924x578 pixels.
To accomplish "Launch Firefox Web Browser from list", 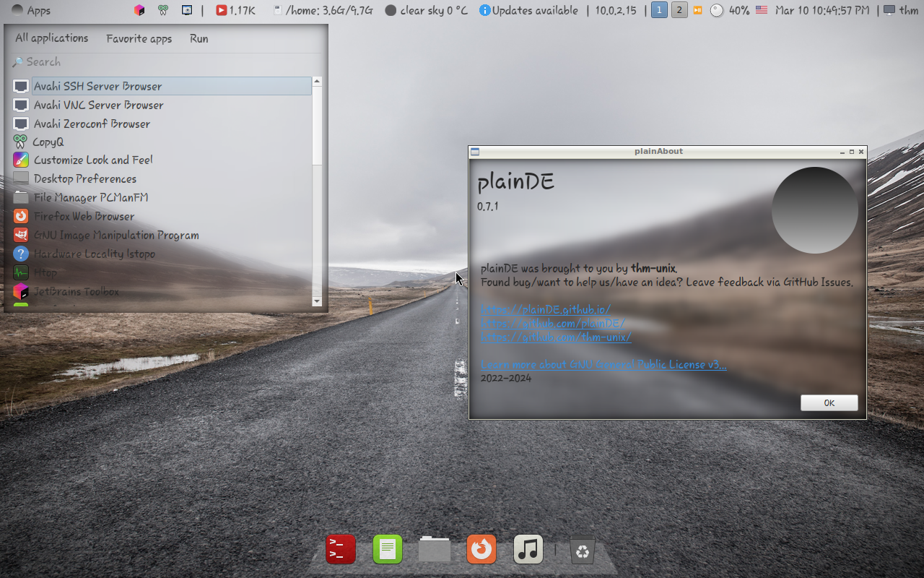I will 162,216.
